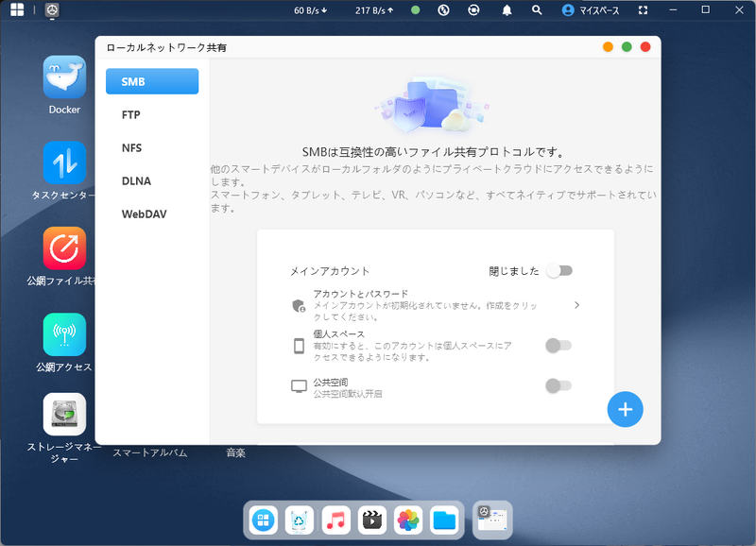Click the blue plus button to add account

(x=625, y=409)
